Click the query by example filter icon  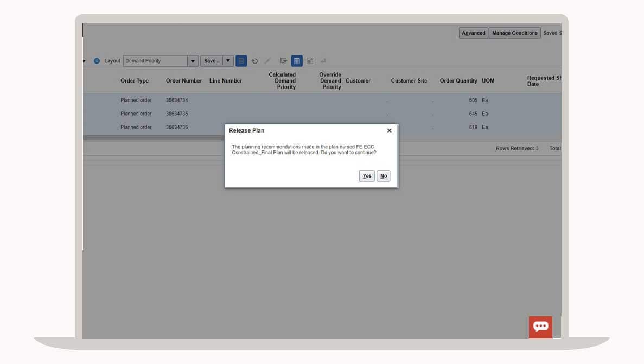[283, 61]
